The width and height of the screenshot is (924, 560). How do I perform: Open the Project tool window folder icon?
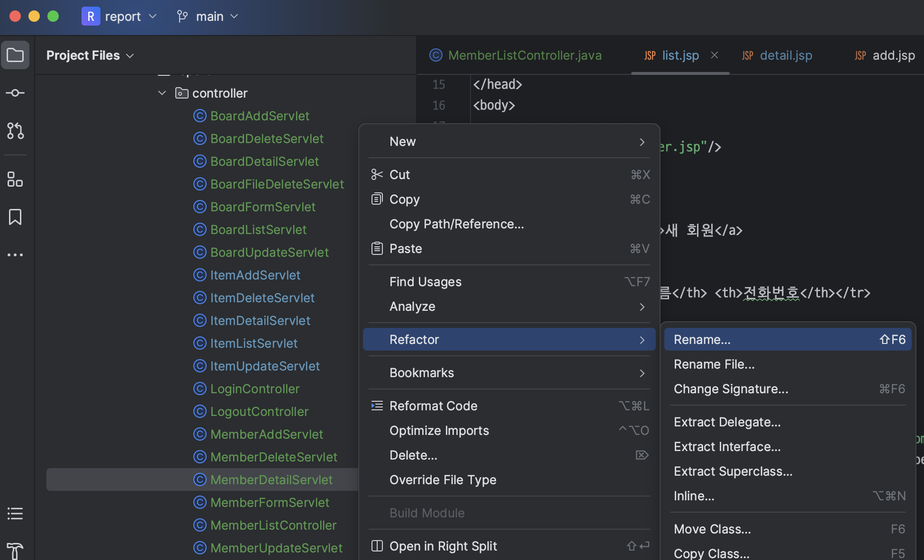click(15, 55)
